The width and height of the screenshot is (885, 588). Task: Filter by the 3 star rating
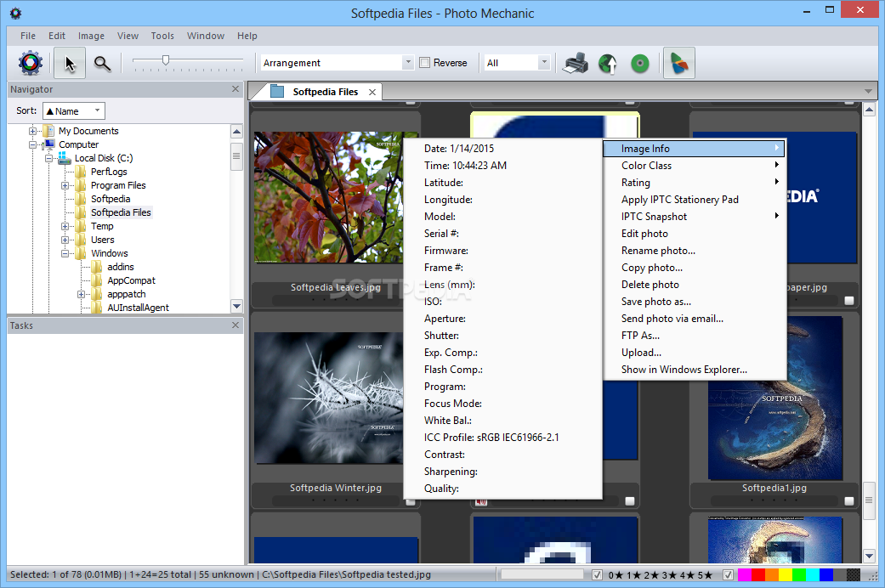click(x=669, y=575)
